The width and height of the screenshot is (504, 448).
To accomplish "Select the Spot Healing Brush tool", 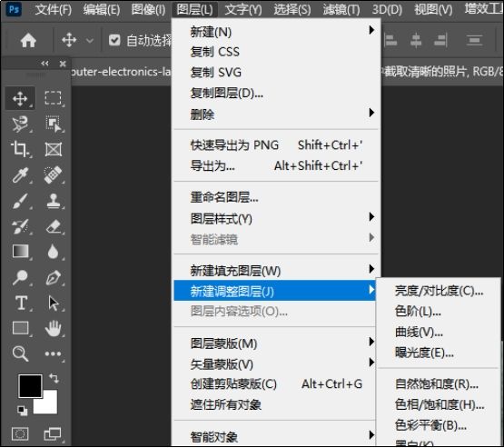I will [53, 175].
